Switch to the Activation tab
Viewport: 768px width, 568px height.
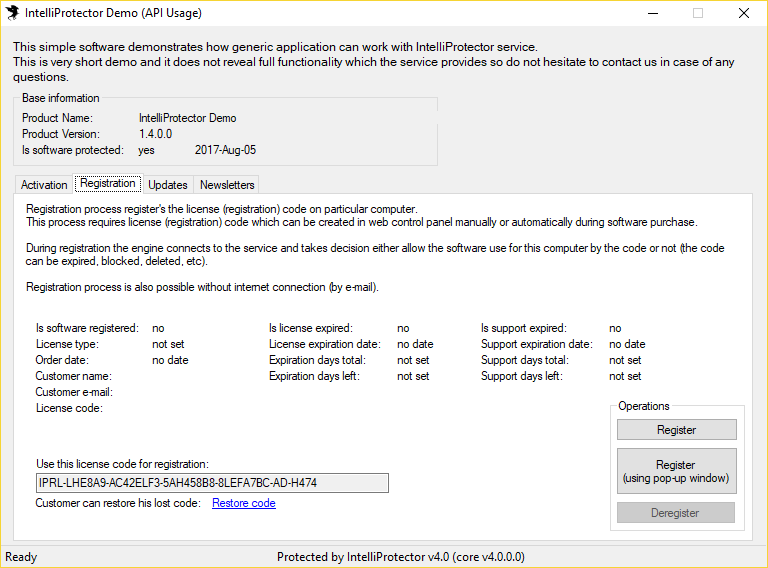44,185
